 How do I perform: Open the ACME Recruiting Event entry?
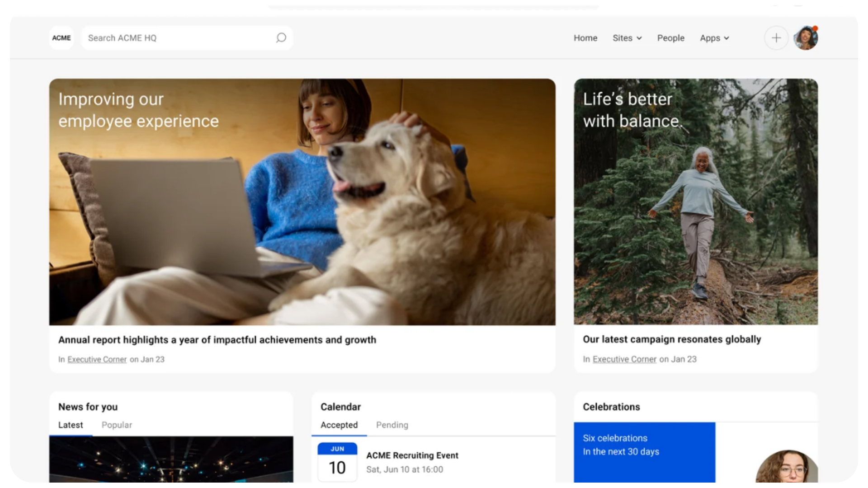tap(412, 455)
